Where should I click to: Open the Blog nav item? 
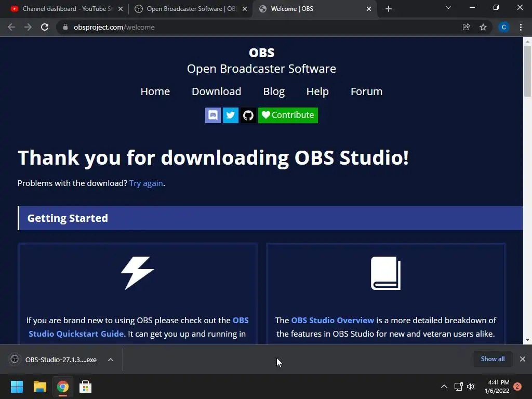tap(274, 91)
